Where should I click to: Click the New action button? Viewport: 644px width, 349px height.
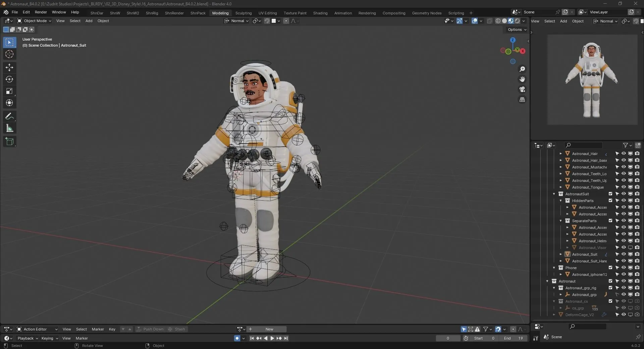pyautogui.click(x=269, y=329)
